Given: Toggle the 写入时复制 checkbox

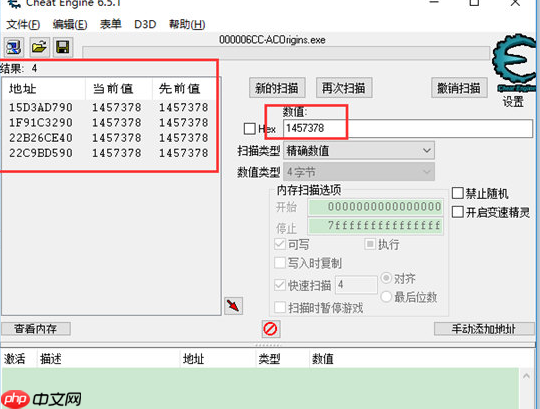Looking at the screenshot, I should pyautogui.click(x=280, y=263).
